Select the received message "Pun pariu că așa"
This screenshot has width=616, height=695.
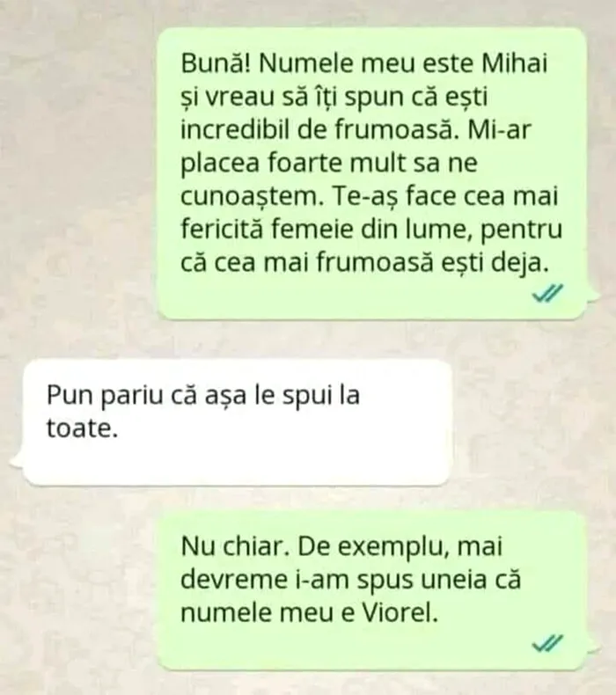[238, 422]
